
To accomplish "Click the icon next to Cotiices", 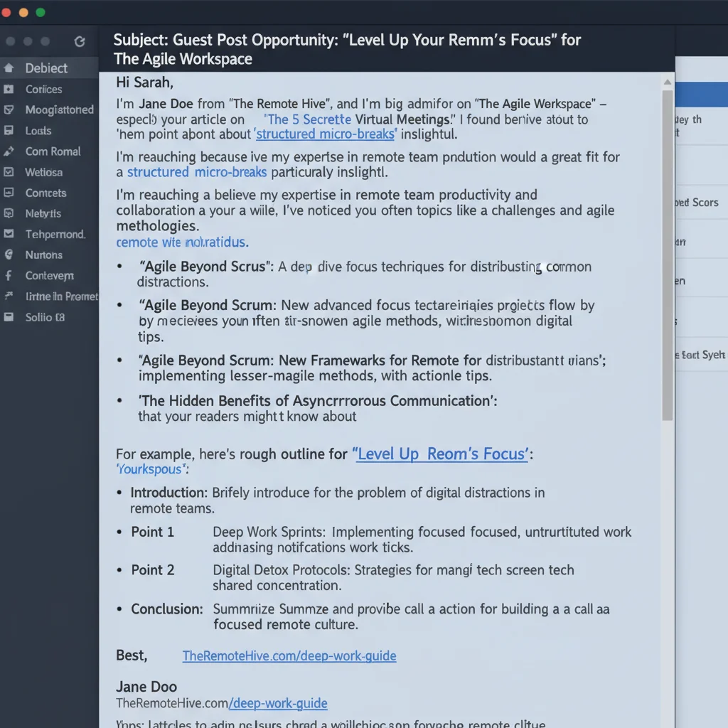I will (9, 89).
